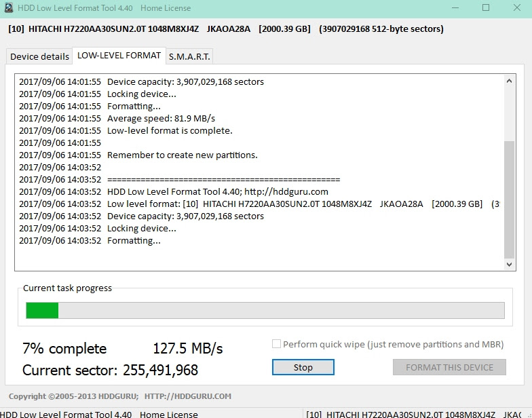Close the HDD Low Level Format Tool
This screenshot has width=532, height=418.
click(x=516, y=8)
